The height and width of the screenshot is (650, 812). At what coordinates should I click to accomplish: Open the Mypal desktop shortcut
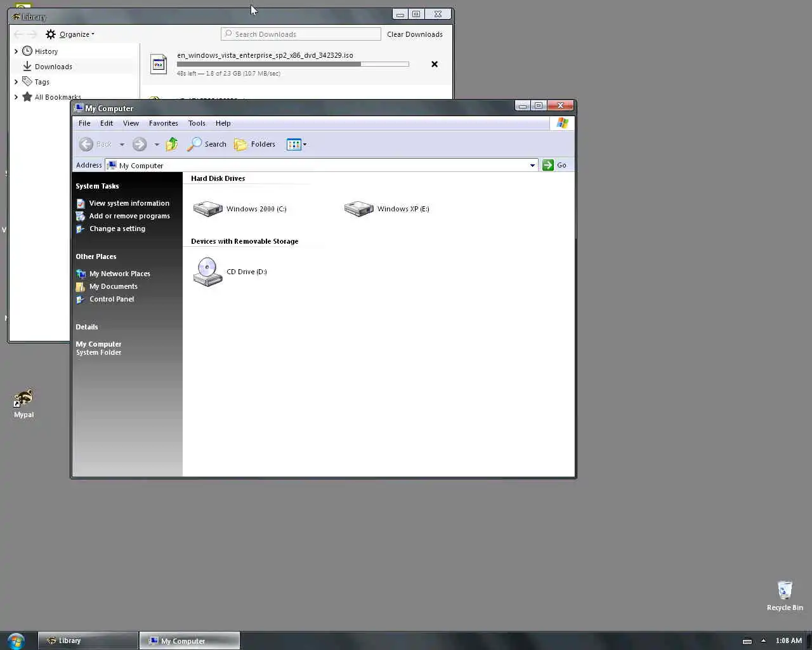click(x=23, y=404)
